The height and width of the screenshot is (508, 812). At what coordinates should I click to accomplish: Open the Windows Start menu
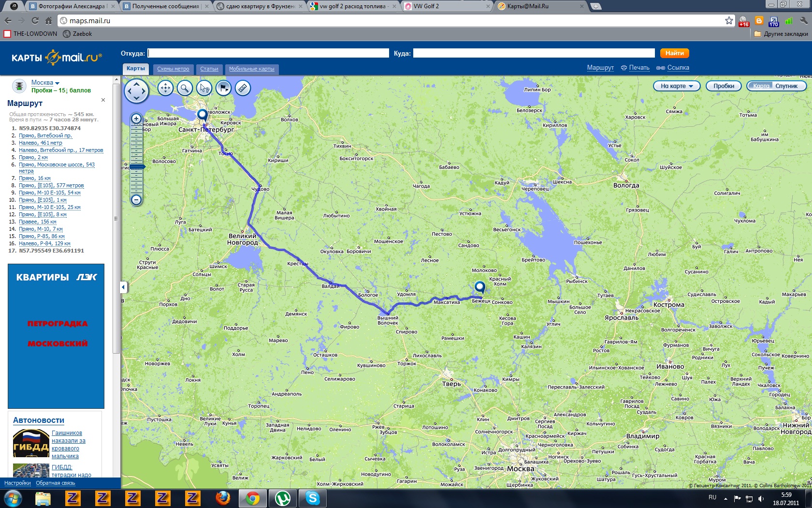(13, 498)
